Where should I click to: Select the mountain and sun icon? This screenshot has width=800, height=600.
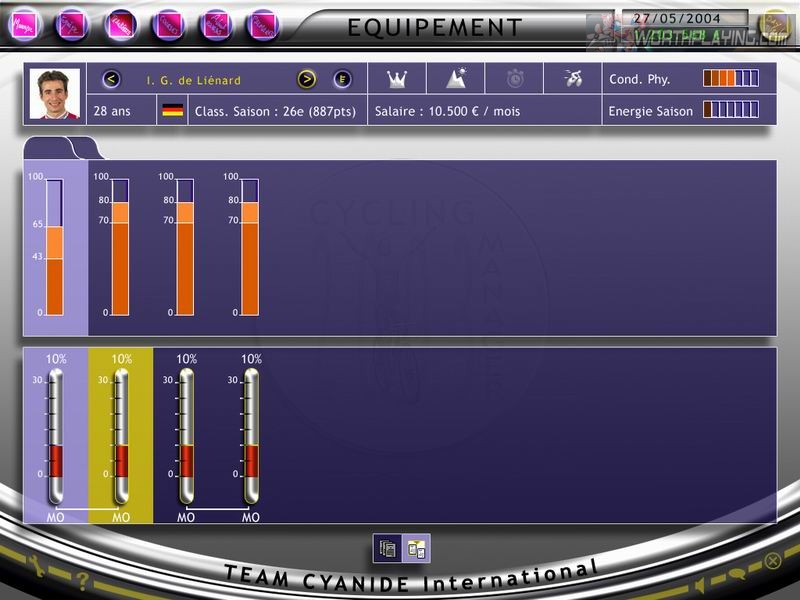pos(456,79)
